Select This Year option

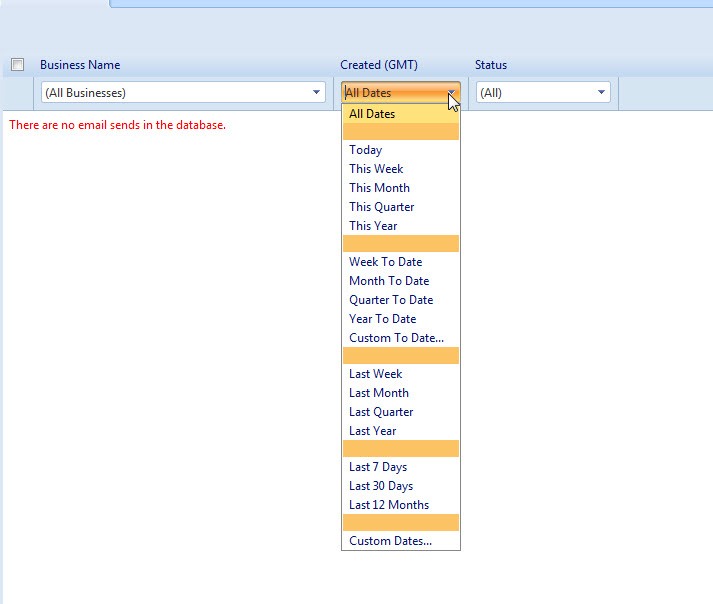pyautogui.click(x=373, y=226)
